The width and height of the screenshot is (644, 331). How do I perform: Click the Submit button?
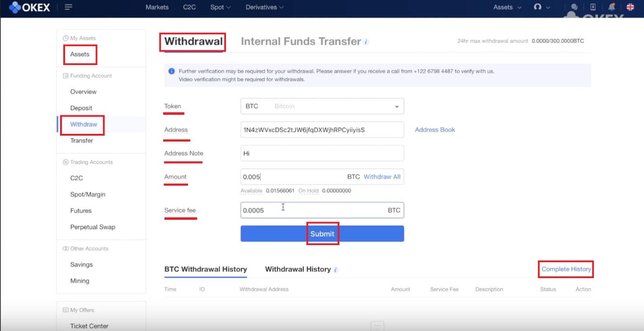322,234
